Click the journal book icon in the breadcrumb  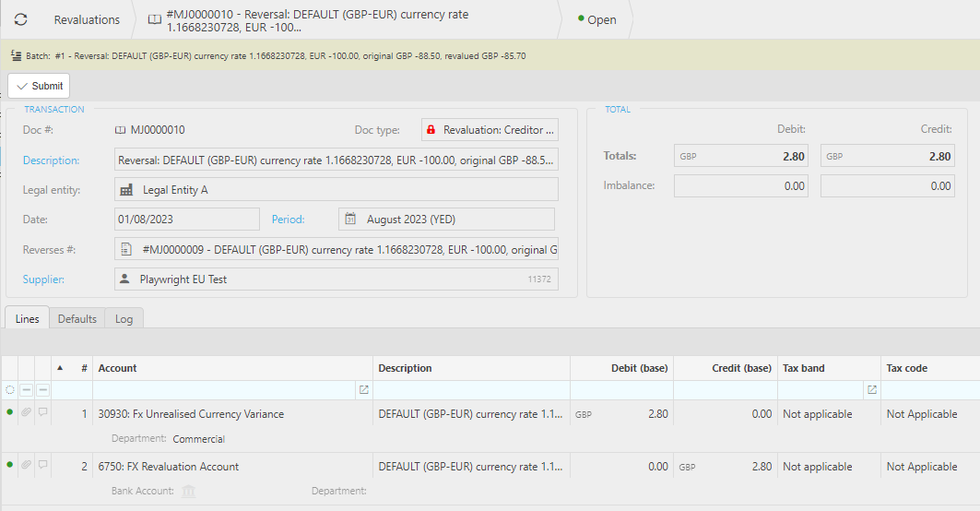click(154, 20)
